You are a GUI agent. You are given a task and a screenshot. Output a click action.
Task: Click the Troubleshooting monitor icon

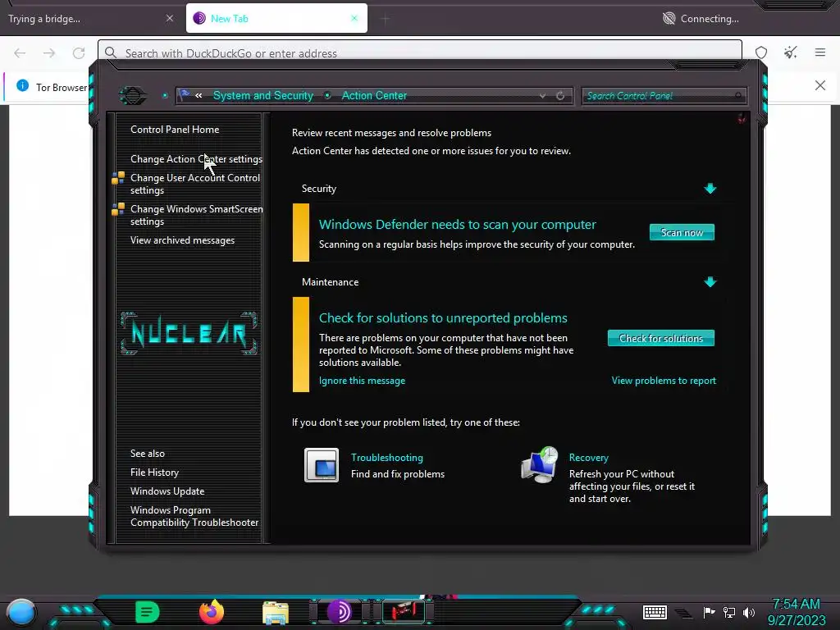(322, 465)
